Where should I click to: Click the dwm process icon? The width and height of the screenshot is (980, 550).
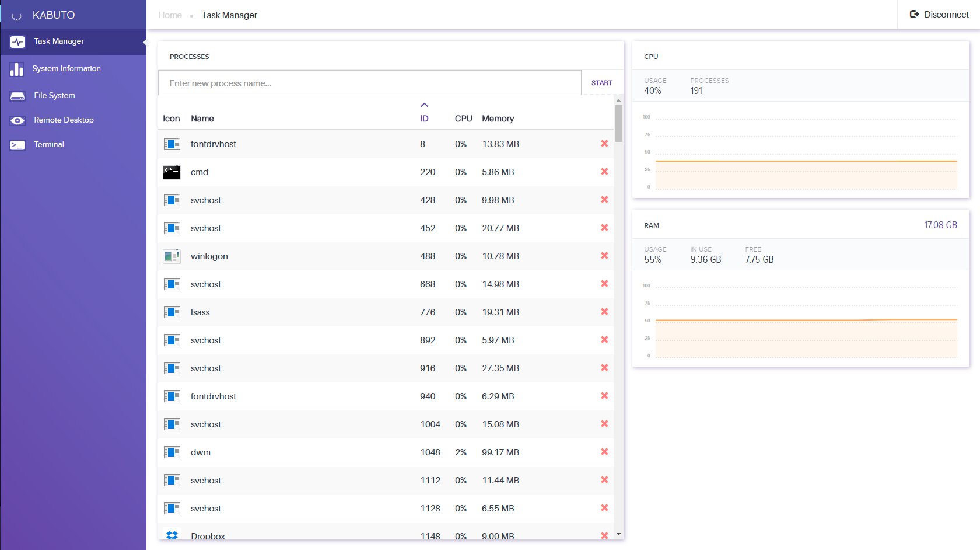[171, 452]
